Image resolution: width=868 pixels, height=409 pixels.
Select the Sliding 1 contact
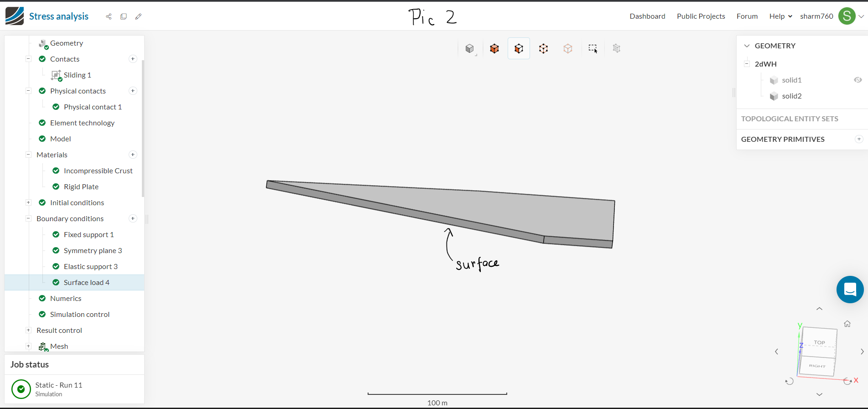(x=78, y=75)
